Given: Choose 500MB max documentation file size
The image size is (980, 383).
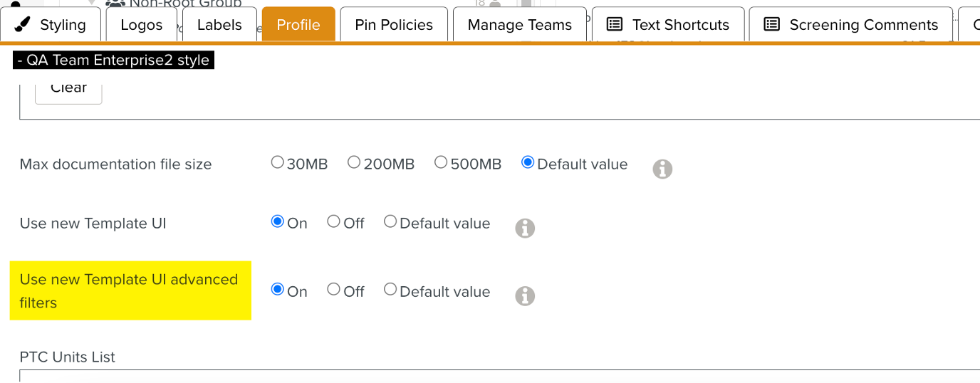Looking at the screenshot, I should 441,162.
